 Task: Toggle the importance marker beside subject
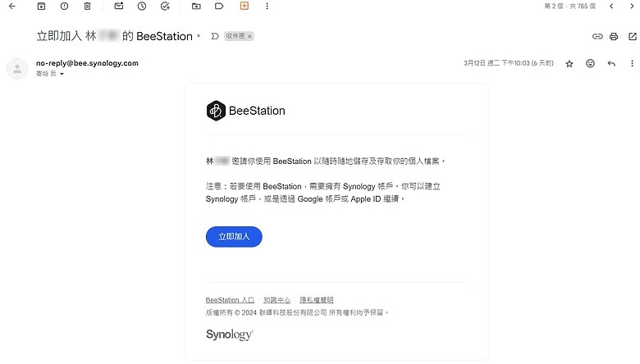(x=215, y=36)
